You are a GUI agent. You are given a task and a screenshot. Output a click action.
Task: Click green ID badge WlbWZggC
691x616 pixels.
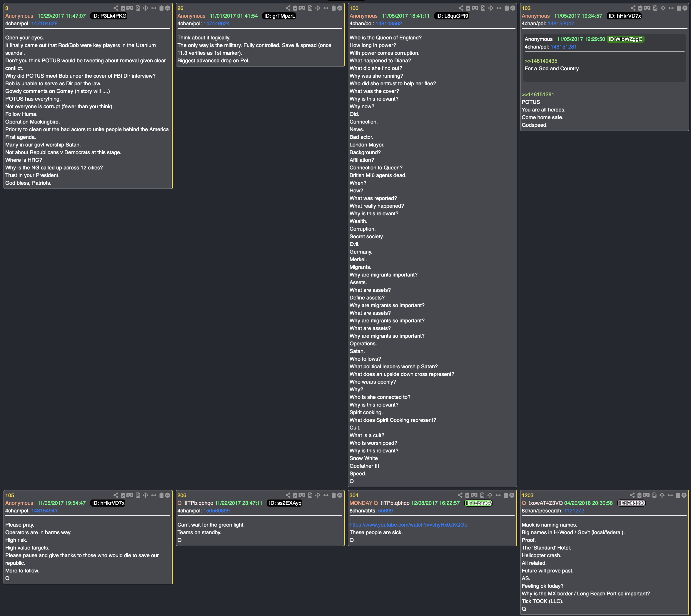pos(625,39)
